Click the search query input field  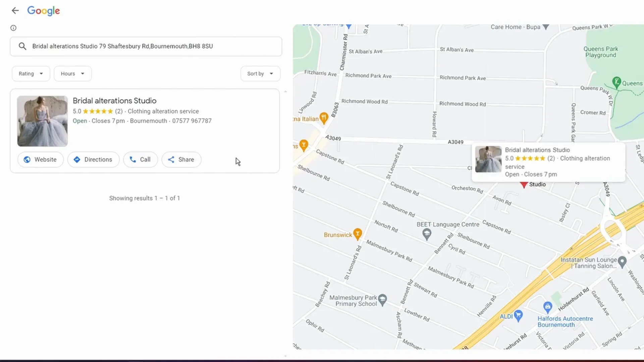(146, 46)
